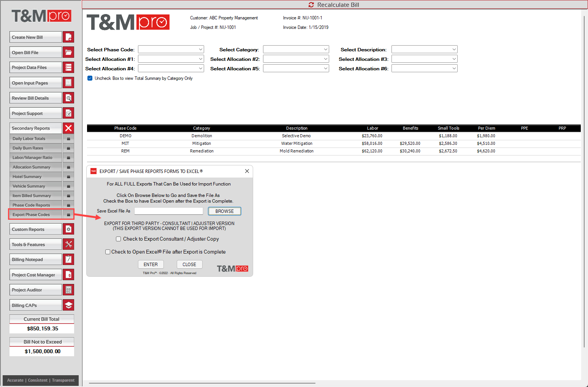The height and width of the screenshot is (387, 588).
Task: Click the Tools & Features button
Action: pyautogui.click(x=36, y=244)
